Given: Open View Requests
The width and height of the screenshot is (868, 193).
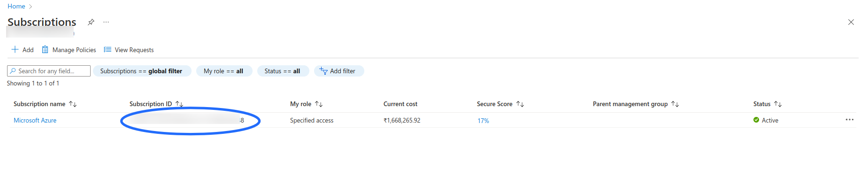Looking at the screenshot, I should [129, 50].
